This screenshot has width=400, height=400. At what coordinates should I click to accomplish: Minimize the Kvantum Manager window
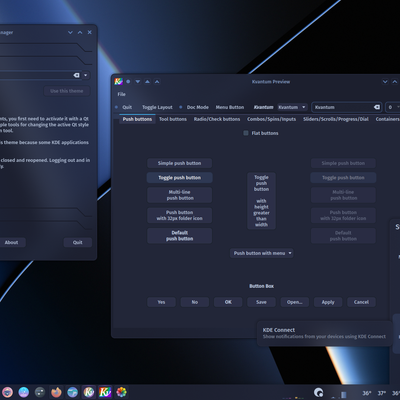click(70, 32)
